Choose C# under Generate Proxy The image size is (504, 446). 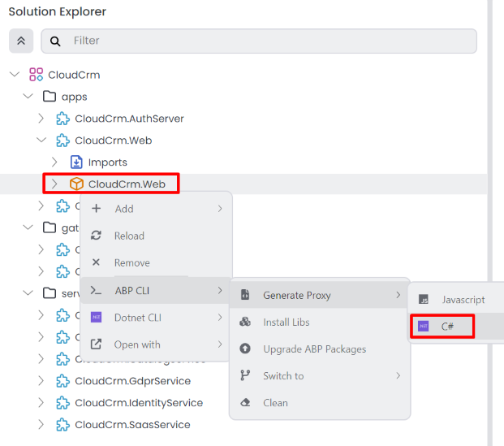[448, 327]
